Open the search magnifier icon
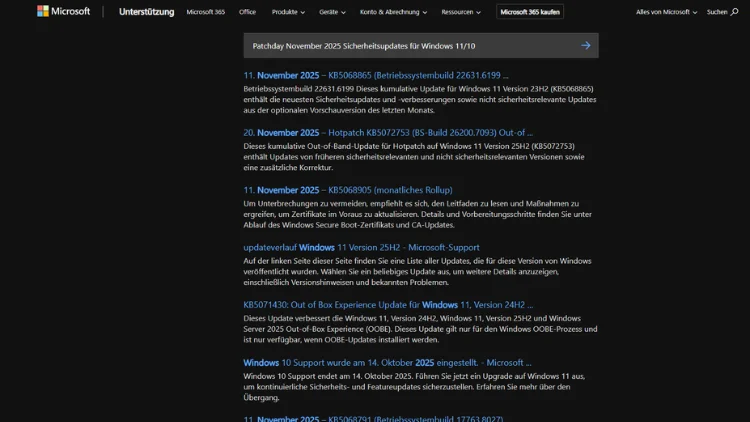 pos(734,12)
